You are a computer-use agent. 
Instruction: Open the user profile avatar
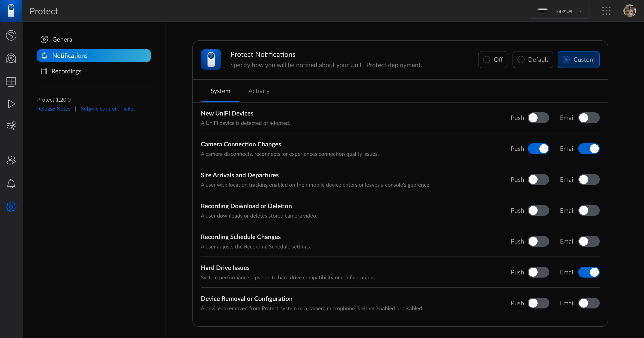click(629, 11)
